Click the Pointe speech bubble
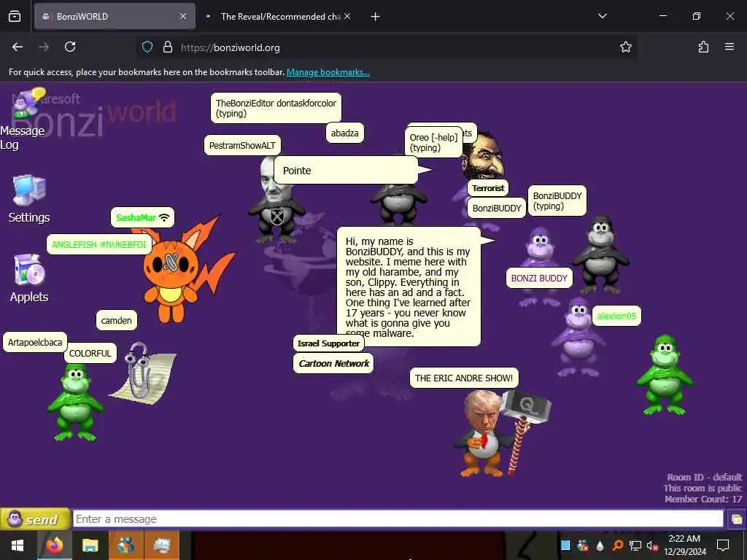The width and height of the screenshot is (747, 560). coord(346,170)
